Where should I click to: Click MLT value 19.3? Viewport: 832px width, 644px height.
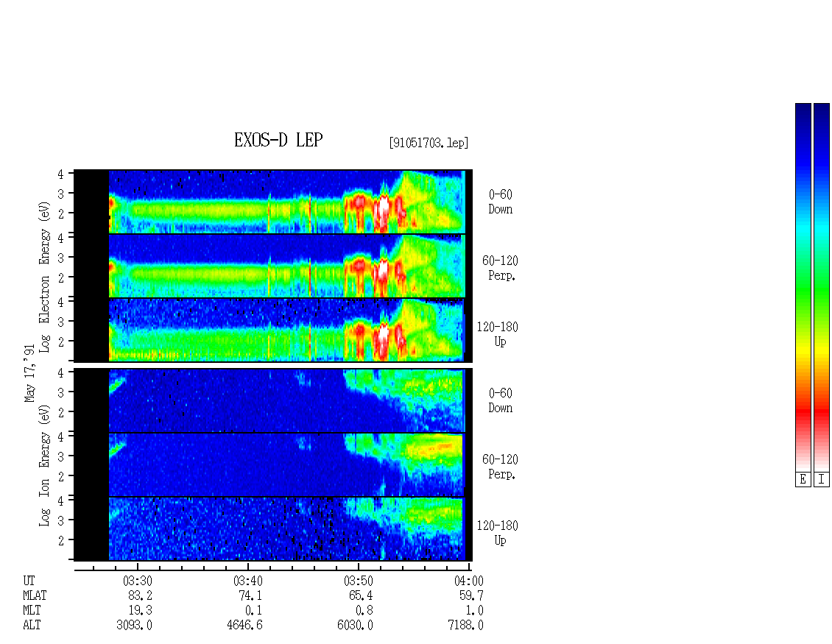(140, 610)
